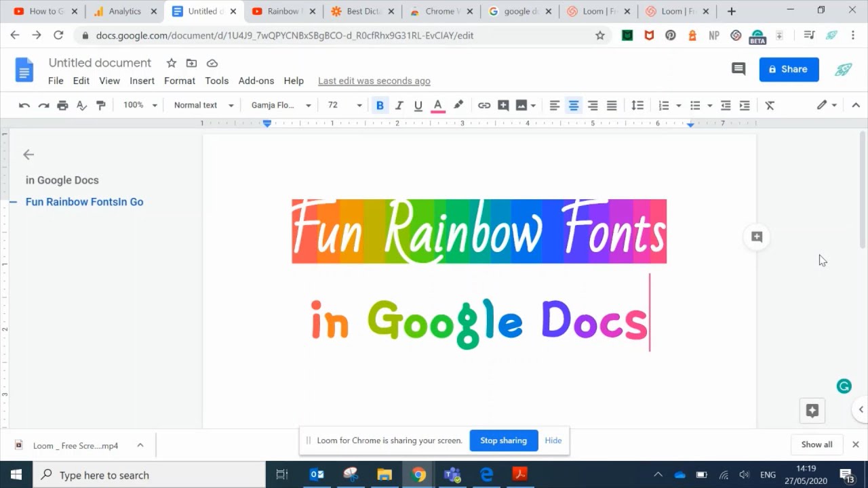
Task: Select 'in Google Docs' outline entry
Action: (x=62, y=180)
